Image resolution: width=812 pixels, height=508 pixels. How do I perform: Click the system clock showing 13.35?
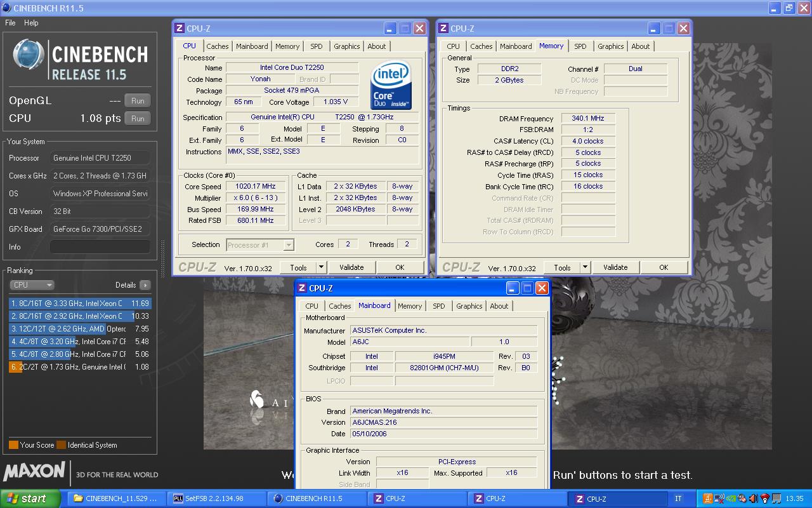pos(795,499)
